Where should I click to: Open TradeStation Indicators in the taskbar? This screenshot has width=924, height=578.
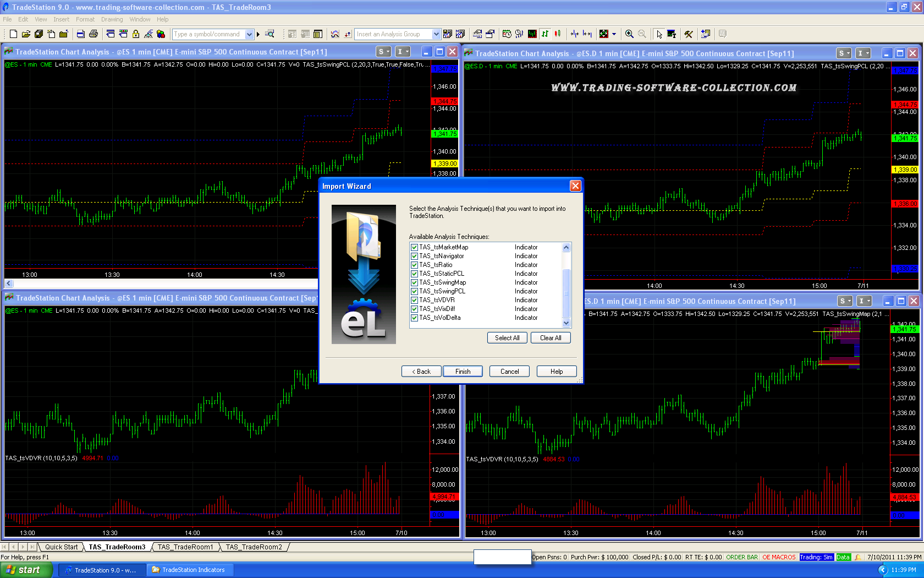point(190,570)
